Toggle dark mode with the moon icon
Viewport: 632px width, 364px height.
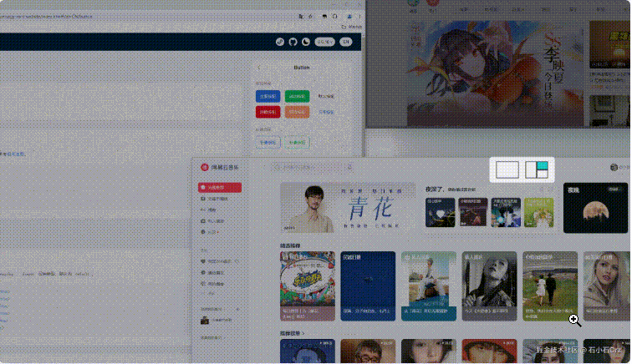(x=306, y=42)
